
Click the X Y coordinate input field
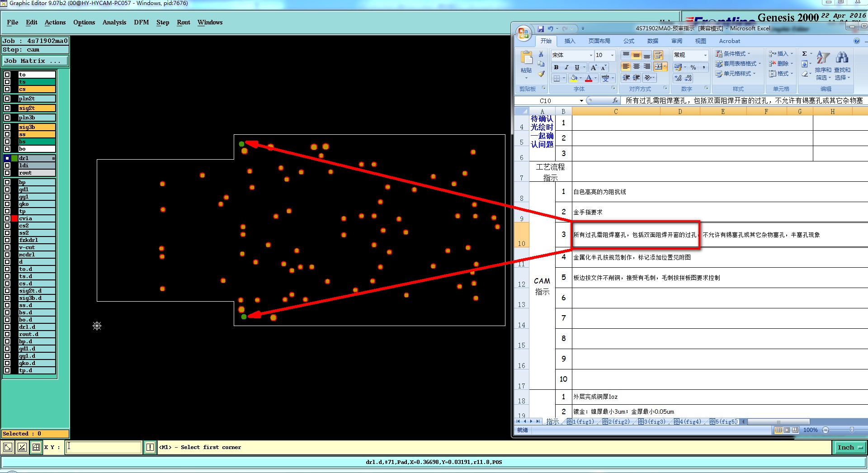pyautogui.click(x=104, y=447)
